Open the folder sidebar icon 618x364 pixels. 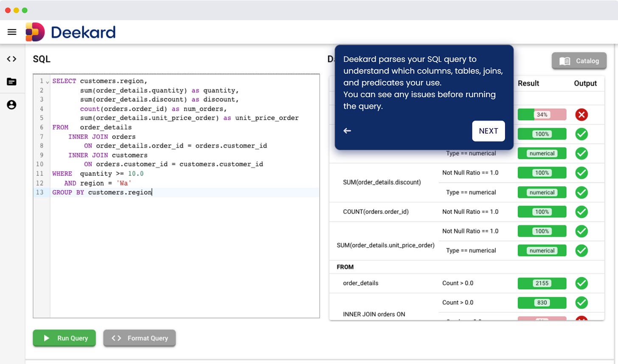(x=12, y=81)
